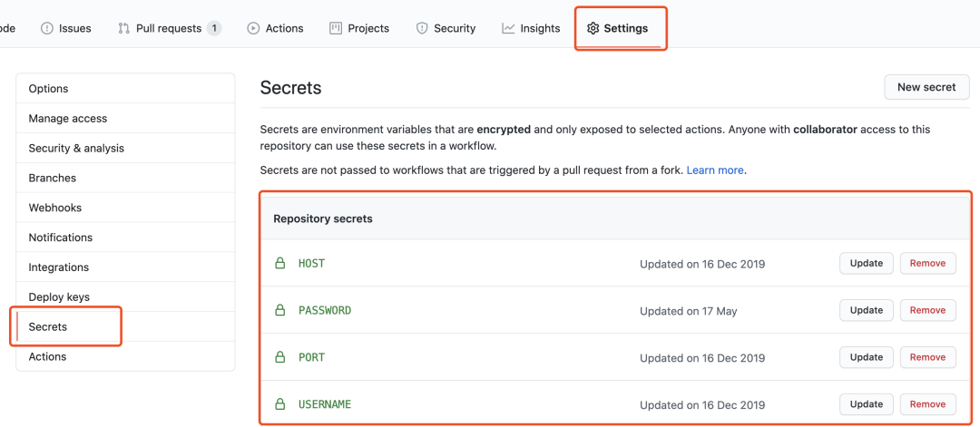Image resolution: width=980 pixels, height=427 pixels.
Task: Click the lock icon beside HOST secret
Action: pyautogui.click(x=280, y=264)
